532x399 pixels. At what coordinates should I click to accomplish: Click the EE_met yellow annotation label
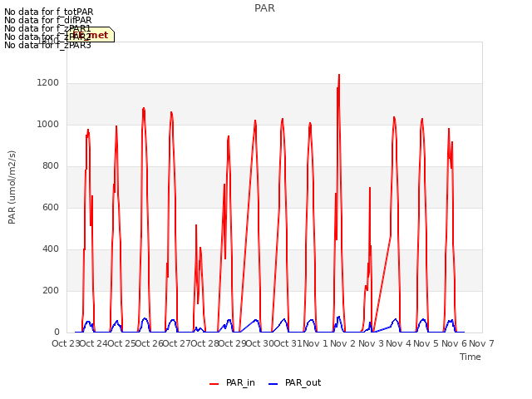pos(91,35)
